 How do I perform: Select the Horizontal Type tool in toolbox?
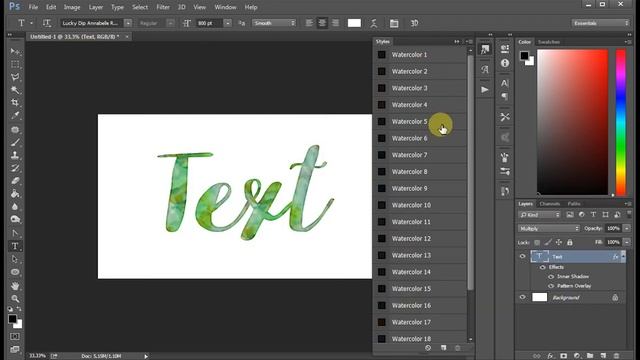point(15,246)
